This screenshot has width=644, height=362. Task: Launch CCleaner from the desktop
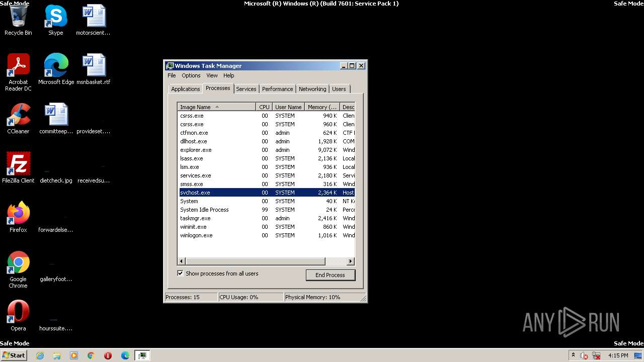pos(18,119)
